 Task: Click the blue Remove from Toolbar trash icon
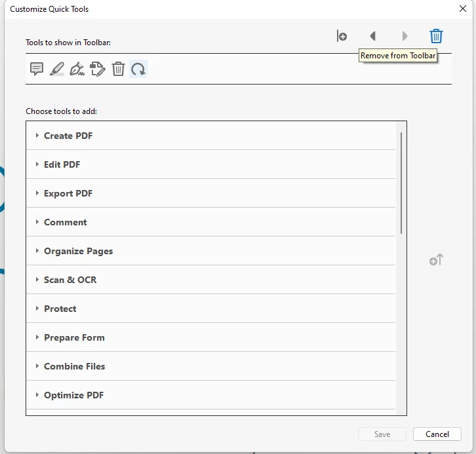pos(436,36)
